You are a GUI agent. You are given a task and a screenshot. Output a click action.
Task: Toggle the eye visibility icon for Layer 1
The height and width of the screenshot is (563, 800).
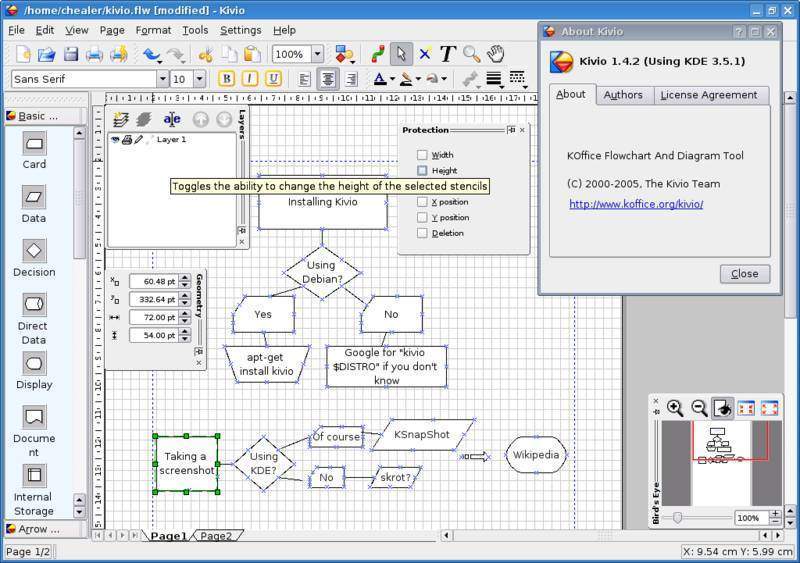pos(115,140)
